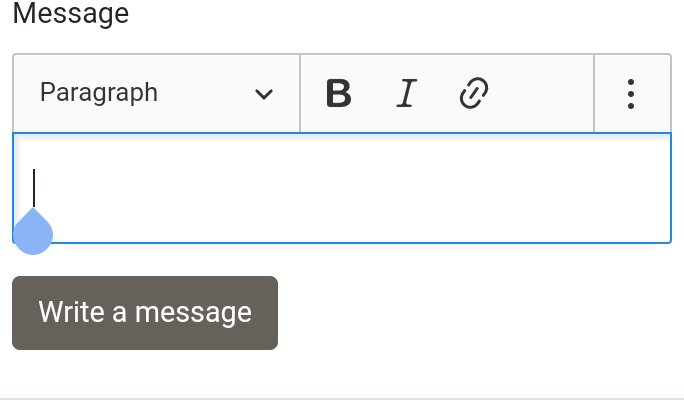
Task: Click the "Message" field label
Action: click(71, 15)
